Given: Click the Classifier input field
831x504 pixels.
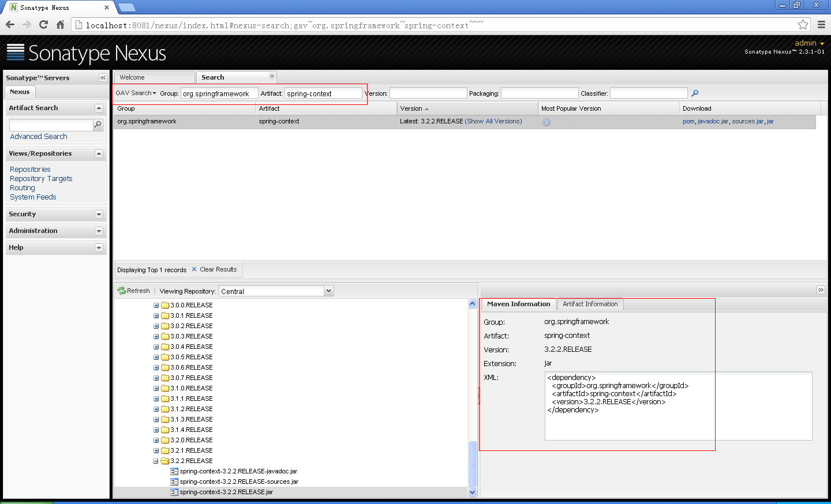Looking at the screenshot, I should [649, 93].
